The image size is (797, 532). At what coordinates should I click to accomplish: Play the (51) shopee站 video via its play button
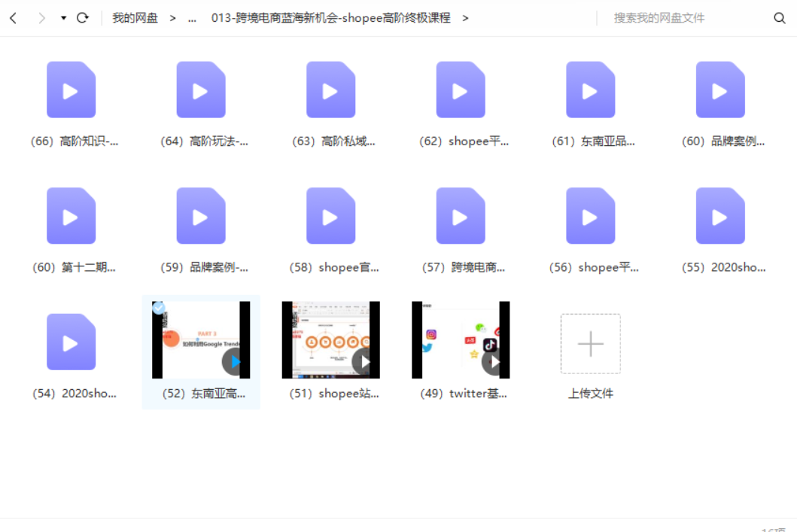click(364, 362)
